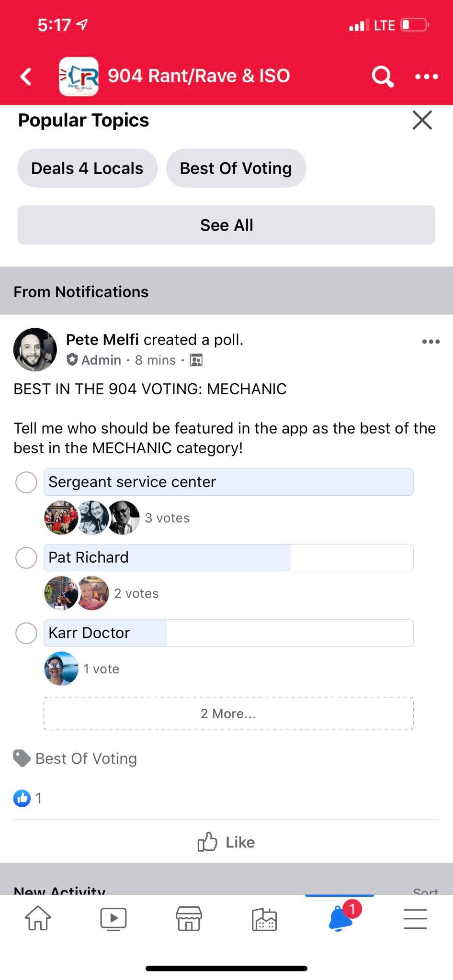The width and height of the screenshot is (453, 980).
Task: Vote for Sergeant service center
Action: point(26,482)
